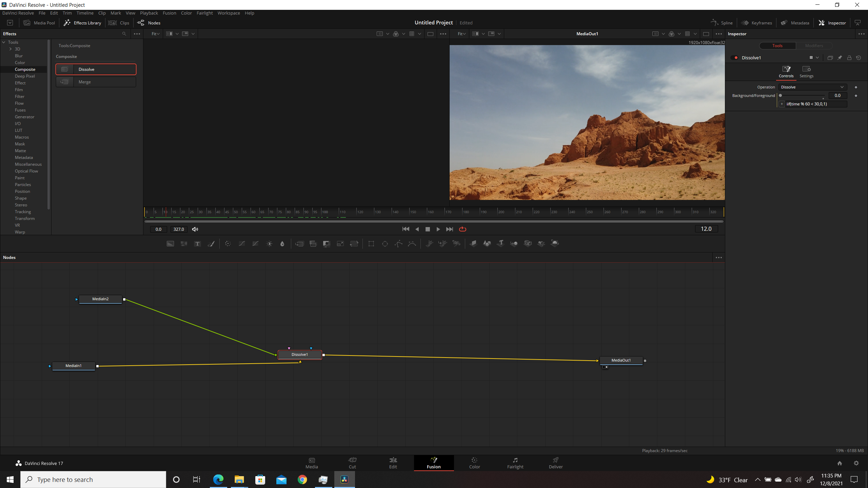Add a Rectangle mask from the toolbar
This screenshot has height=488, width=868.
click(371, 244)
